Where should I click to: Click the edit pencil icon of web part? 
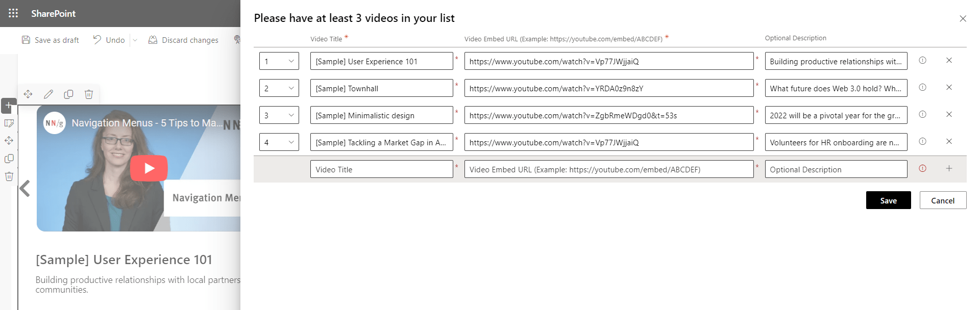point(48,94)
